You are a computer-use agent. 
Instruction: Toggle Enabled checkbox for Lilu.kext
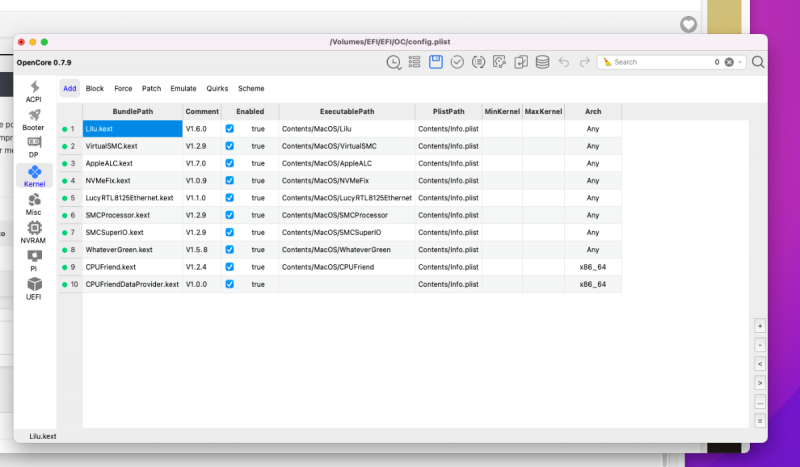pyautogui.click(x=230, y=129)
